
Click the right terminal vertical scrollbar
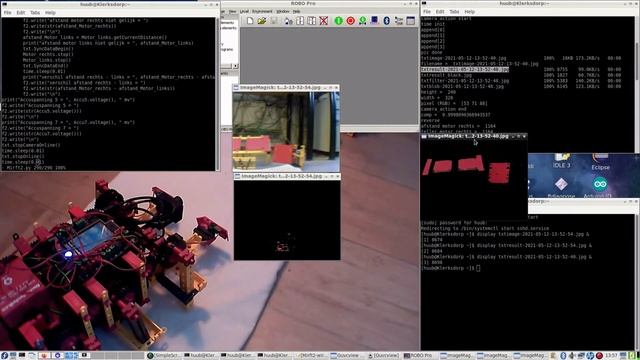(638, 84)
